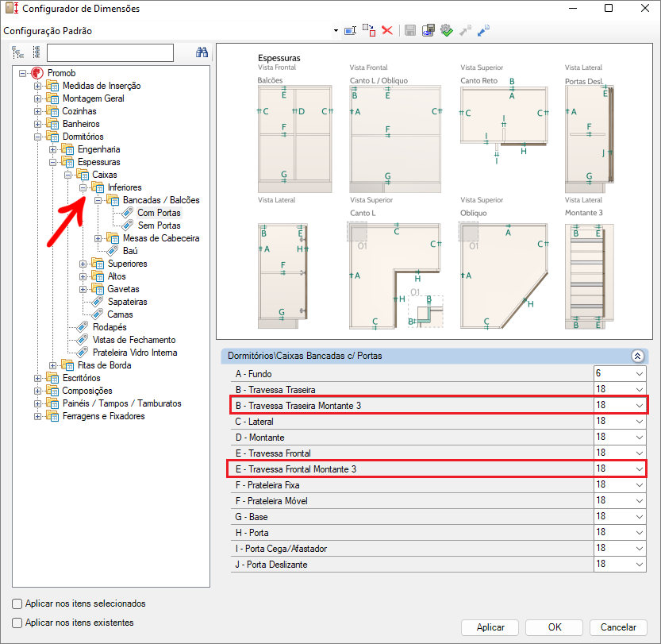This screenshot has height=644, width=661.
Task: Expand the Cozinhas tree node
Action: click(37, 111)
